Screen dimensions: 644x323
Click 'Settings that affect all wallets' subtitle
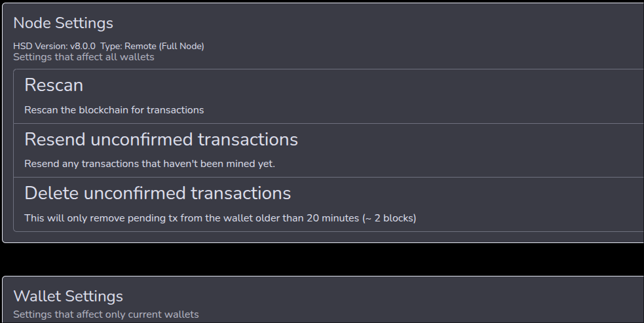tap(83, 57)
